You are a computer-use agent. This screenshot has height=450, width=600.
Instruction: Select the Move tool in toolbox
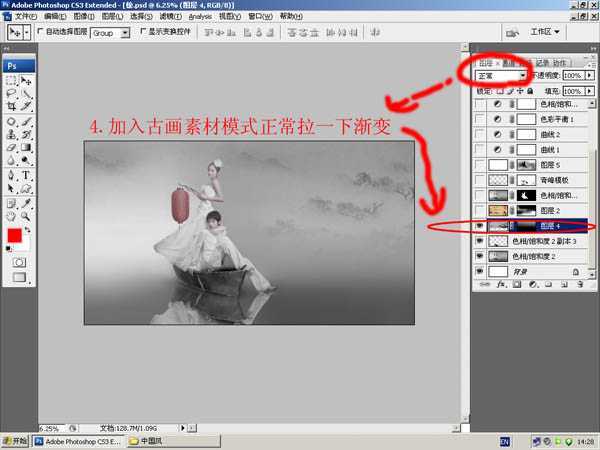coord(26,80)
